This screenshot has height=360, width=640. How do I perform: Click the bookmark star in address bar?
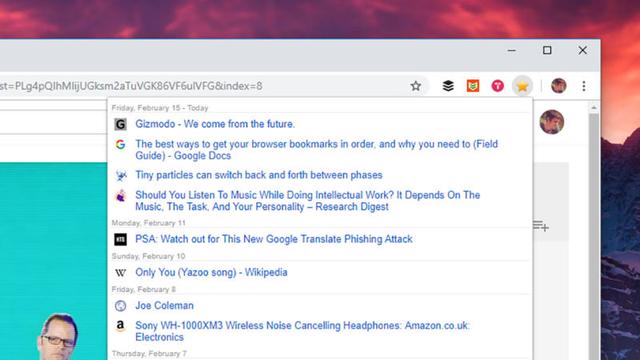point(416,86)
